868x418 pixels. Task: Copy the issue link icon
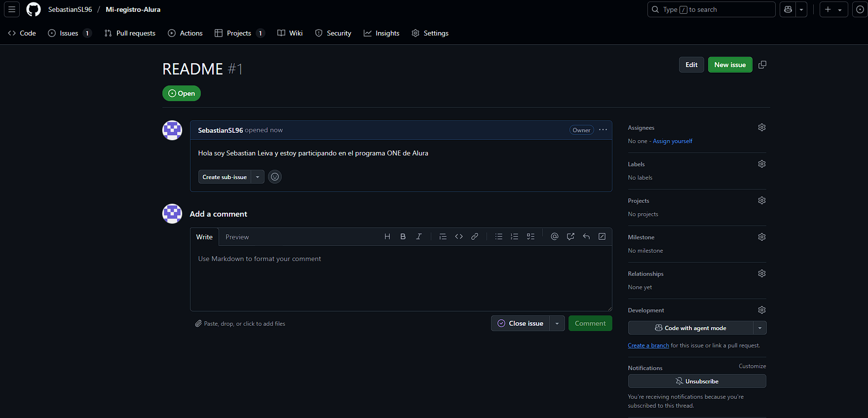click(x=762, y=65)
